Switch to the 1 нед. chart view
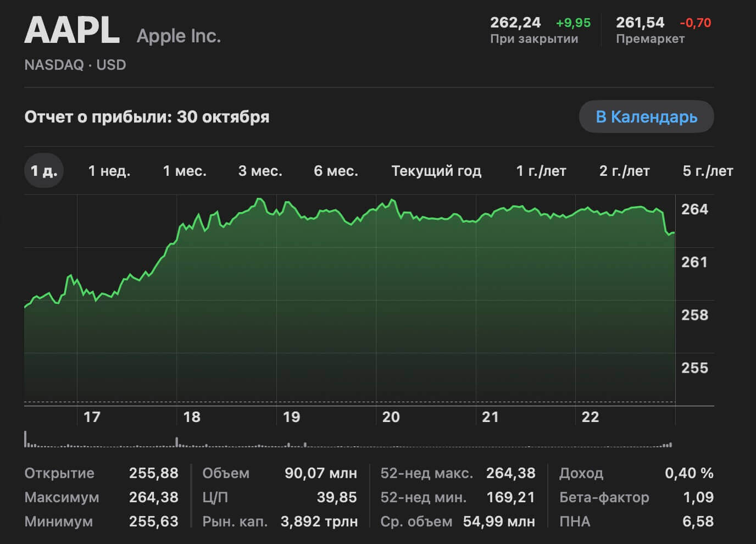This screenshot has width=756, height=544. [109, 171]
